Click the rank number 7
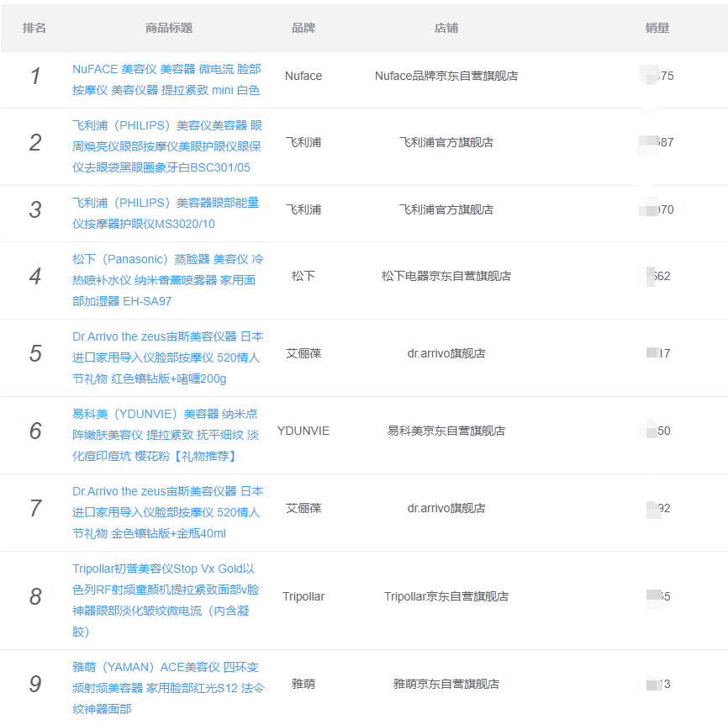Image resolution: width=728 pixels, height=725 pixels. pos(35,508)
